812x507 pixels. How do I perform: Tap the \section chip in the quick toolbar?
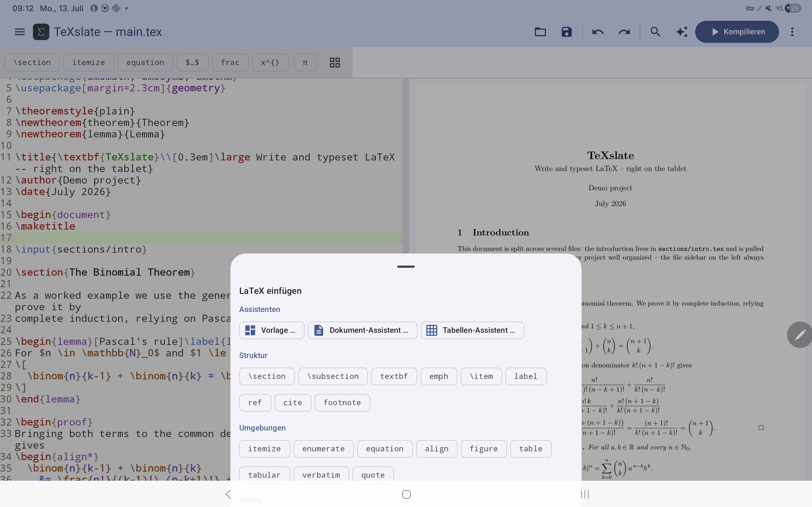(32, 62)
